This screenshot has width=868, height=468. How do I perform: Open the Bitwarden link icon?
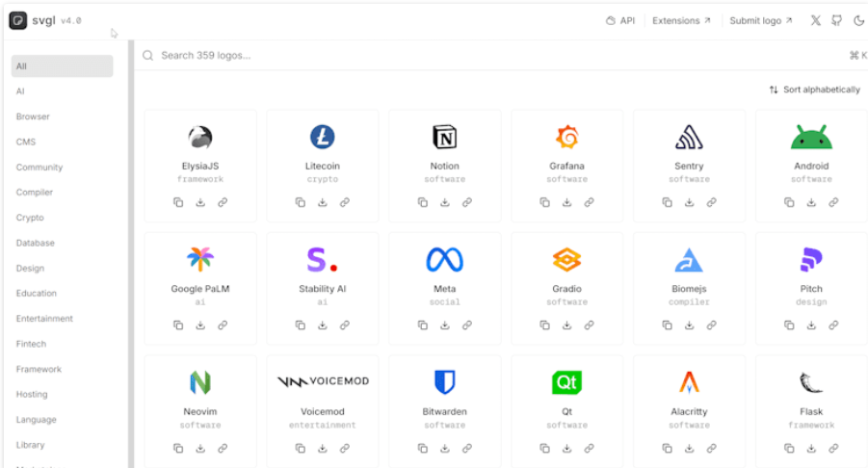[x=467, y=448]
